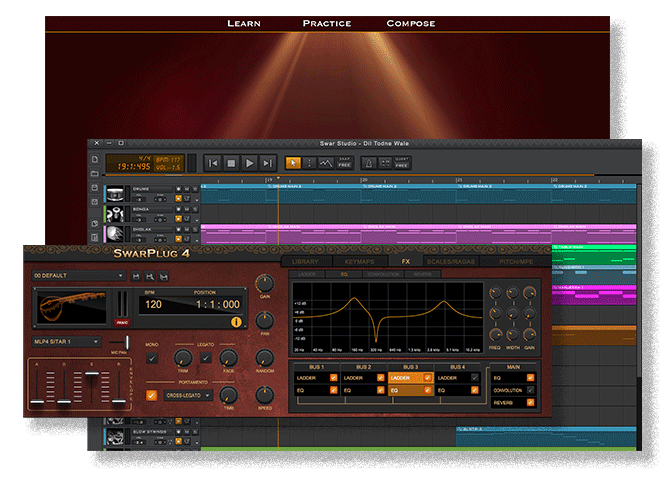The image size is (668, 490).
Task: Mute the Bonga track with its M button
Action: point(187,209)
